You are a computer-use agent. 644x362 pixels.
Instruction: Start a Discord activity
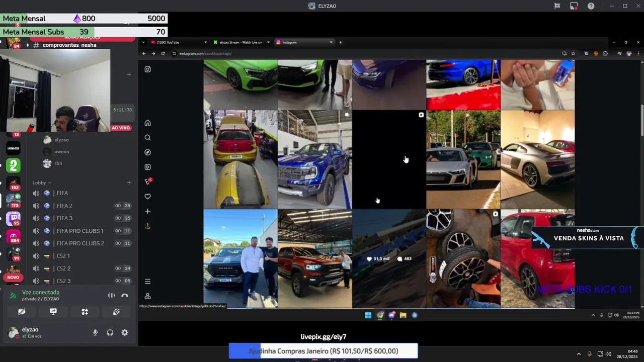click(x=85, y=312)
